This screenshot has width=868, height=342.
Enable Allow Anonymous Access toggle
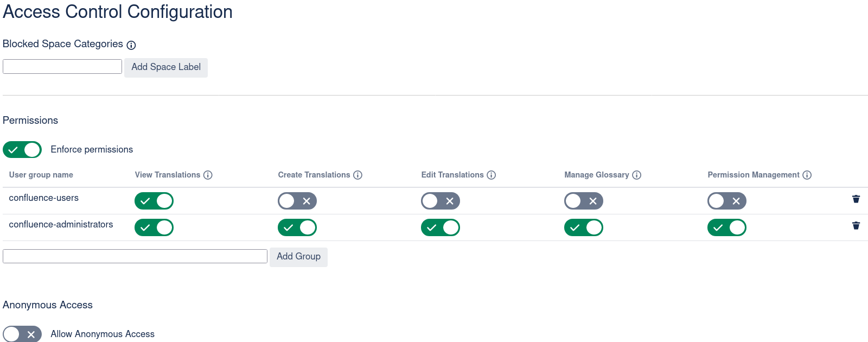coord(22,334)
